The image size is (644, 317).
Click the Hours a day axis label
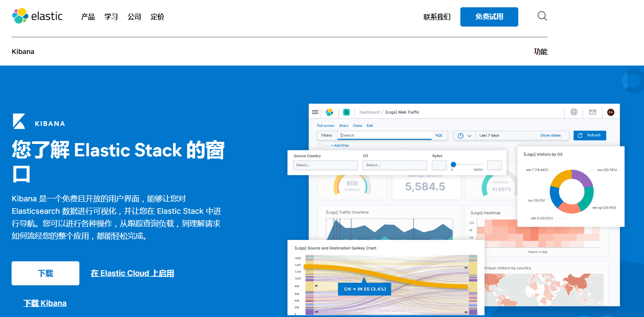point(538,252)
